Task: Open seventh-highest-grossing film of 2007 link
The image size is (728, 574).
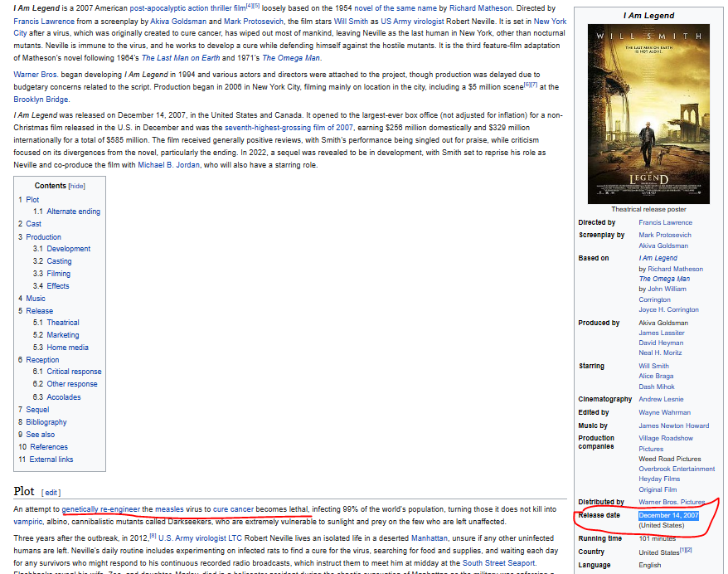Action: [289, 128]
